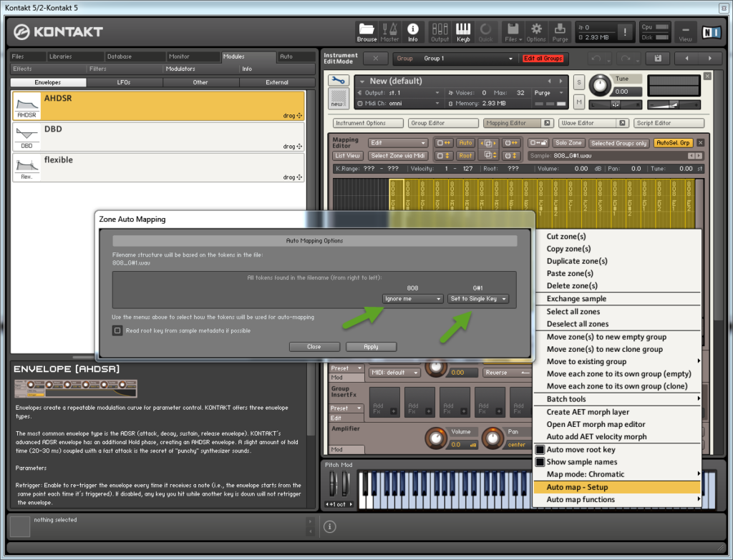
Task: Enable the AutoSel. Grp toggle
Action: pos(671,143)
